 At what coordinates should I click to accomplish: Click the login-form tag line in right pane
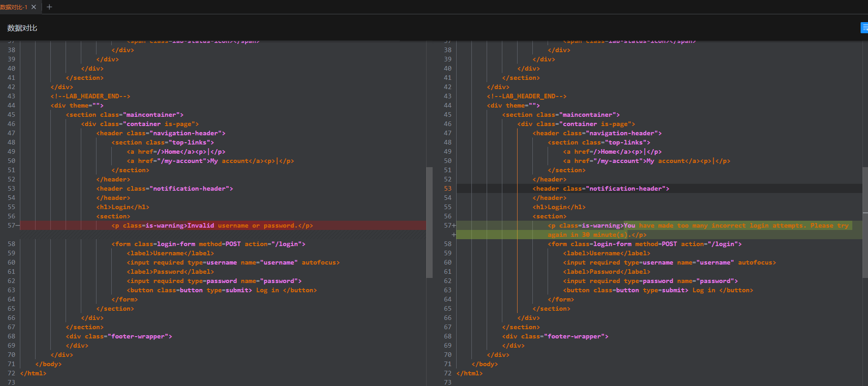coord(645,244)
